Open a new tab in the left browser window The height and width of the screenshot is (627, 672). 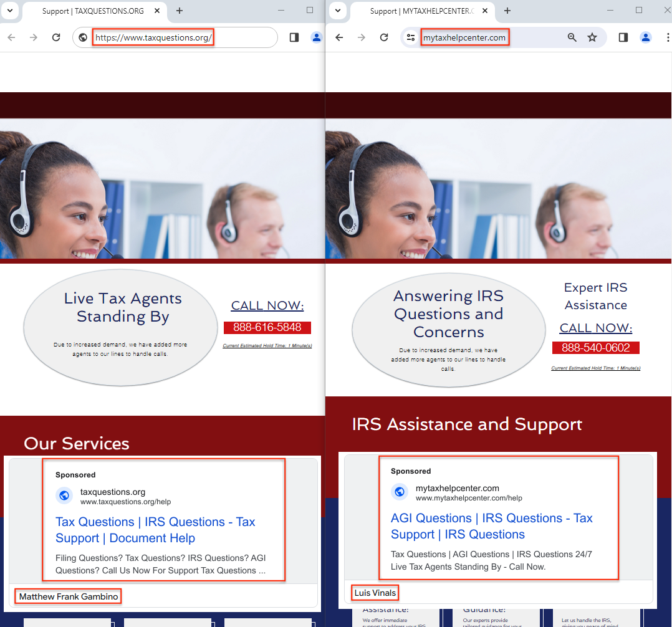pyautogui.click(x=180, y=11)
